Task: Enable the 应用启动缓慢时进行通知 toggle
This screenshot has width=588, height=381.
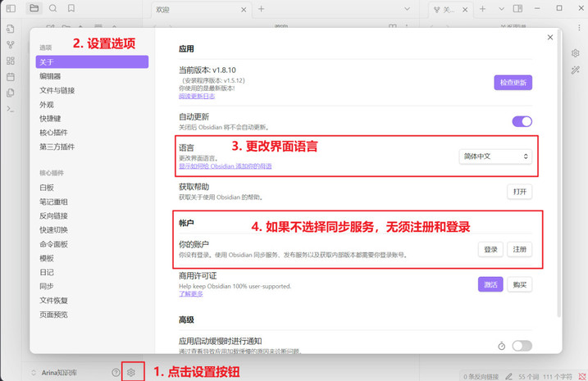Action: tap(522, 346)
